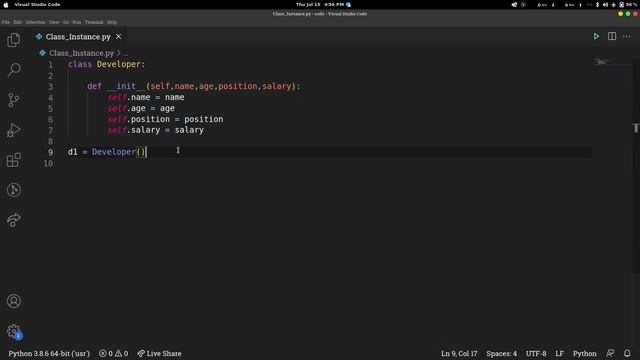Screen dimensions: 640x360
Task: Close the Class_Instance.py tab
Action: [x=118, y=37]
